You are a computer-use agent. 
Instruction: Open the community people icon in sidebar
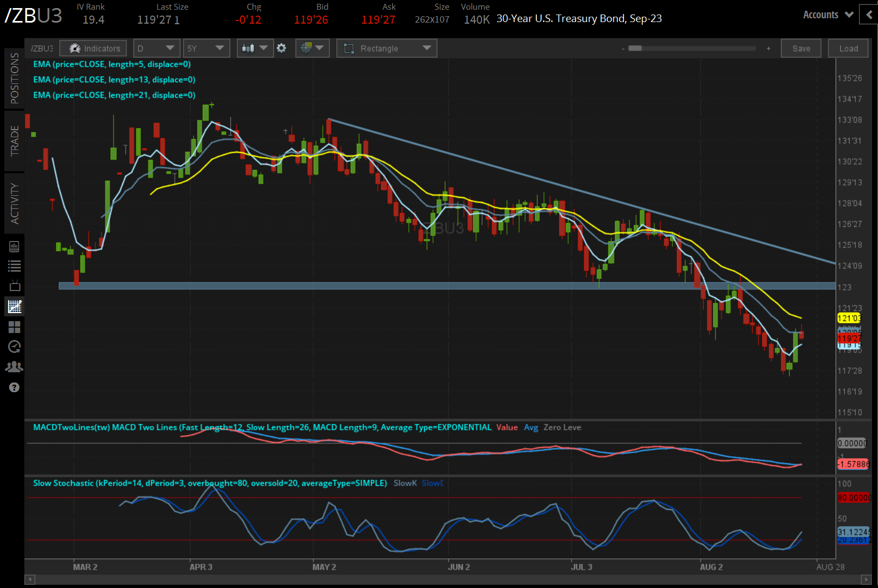coord(15,367)
